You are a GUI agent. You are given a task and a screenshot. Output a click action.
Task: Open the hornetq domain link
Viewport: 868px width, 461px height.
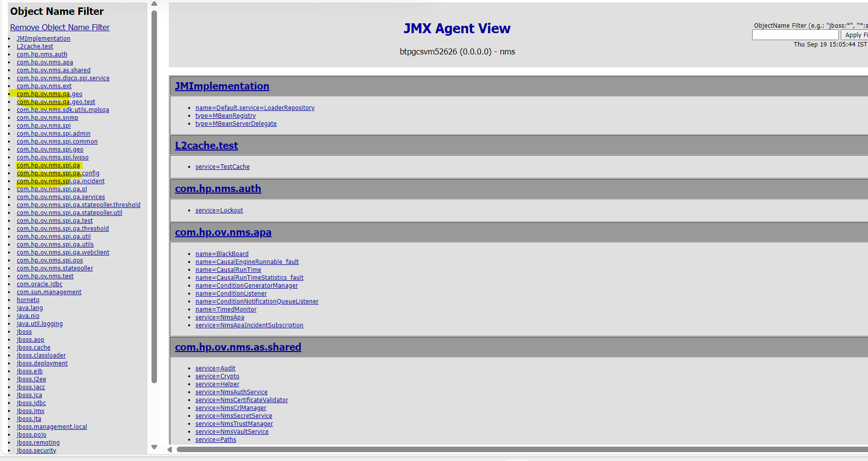28,300
